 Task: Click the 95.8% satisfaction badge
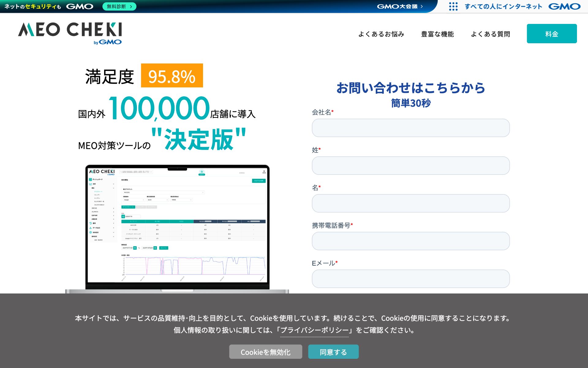(172, 75)
